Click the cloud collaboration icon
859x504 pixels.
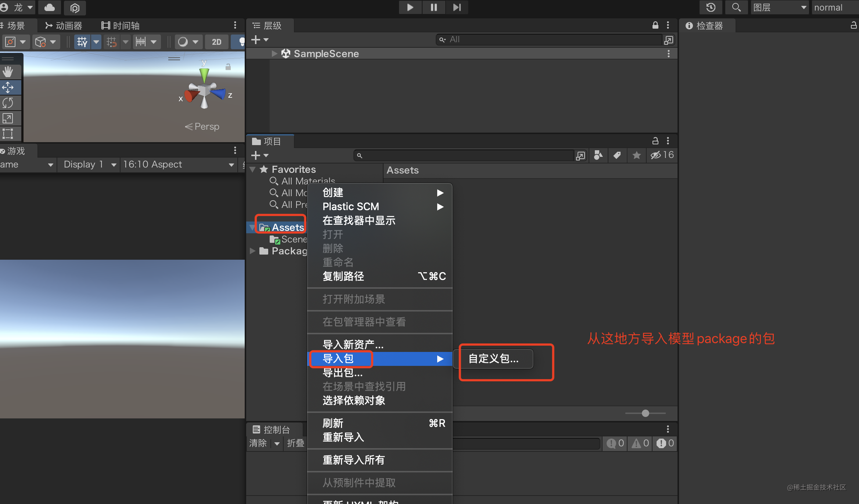click(x=49, y=7)
